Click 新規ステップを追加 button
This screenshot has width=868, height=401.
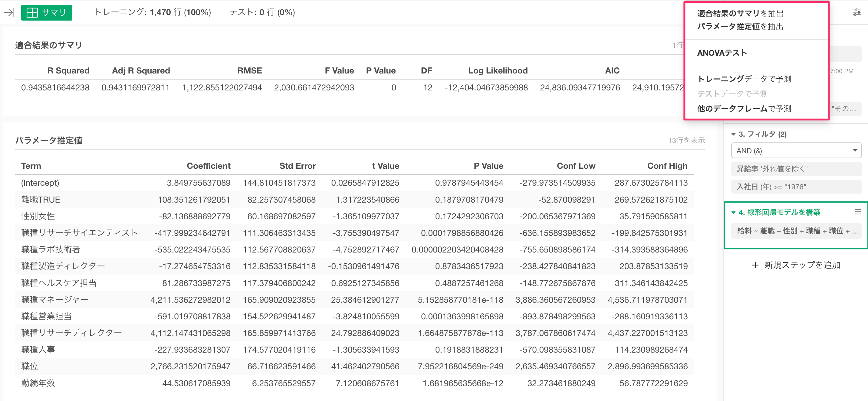pyautogui.click(x=802, y=265)
